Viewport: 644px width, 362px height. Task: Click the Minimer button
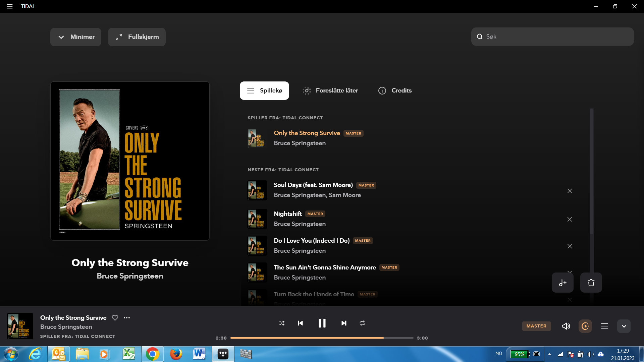click(76, 37)
